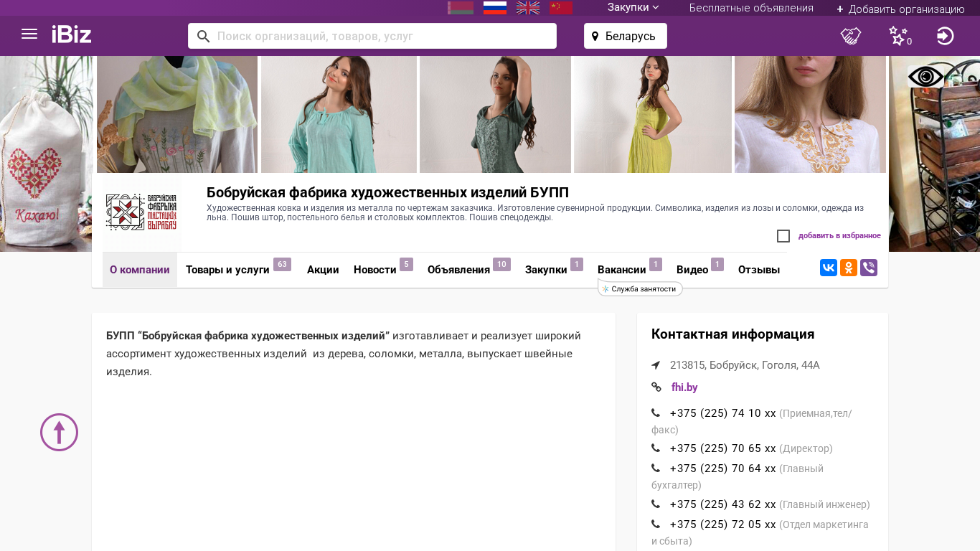Click the search magnifier icon
The image size is (980, 551).
203,36
